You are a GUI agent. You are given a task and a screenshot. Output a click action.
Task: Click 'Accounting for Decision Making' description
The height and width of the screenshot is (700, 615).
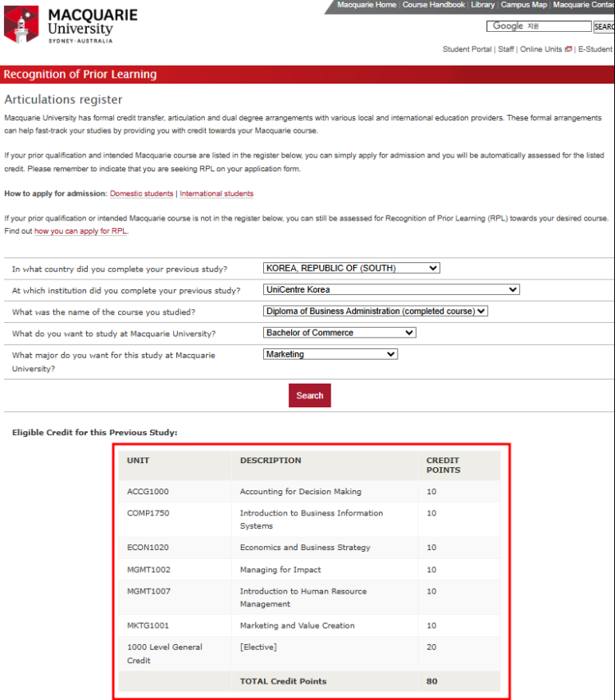click(301, 492)
